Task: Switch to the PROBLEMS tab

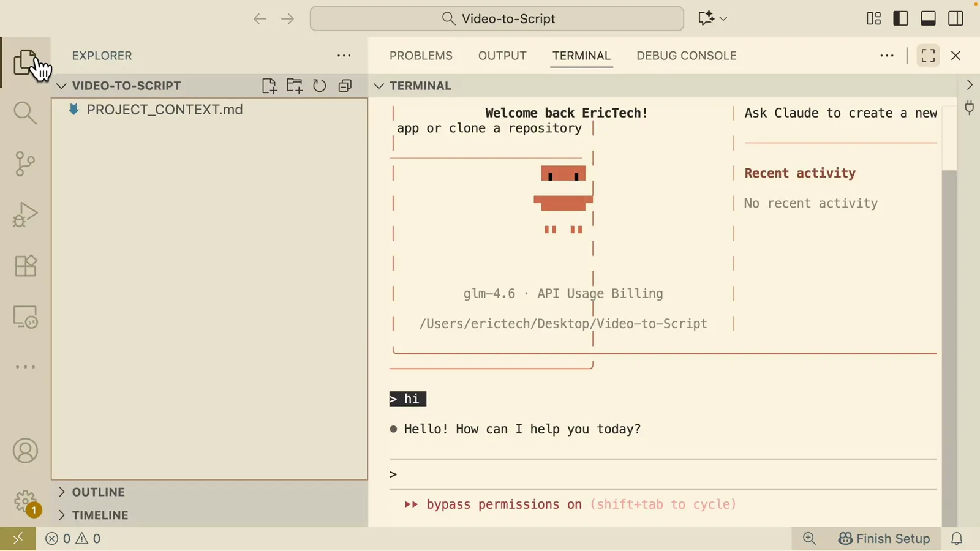Action: point(421,56)
